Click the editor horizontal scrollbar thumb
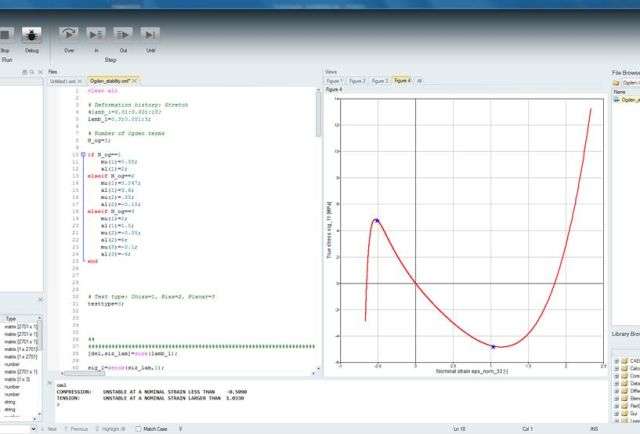Screen dimensions: 640x434 (84, 373)
